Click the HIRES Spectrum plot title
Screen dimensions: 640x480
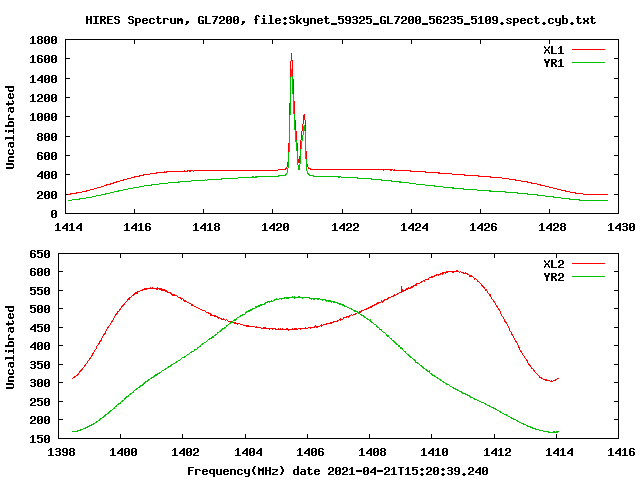(340, 20)
